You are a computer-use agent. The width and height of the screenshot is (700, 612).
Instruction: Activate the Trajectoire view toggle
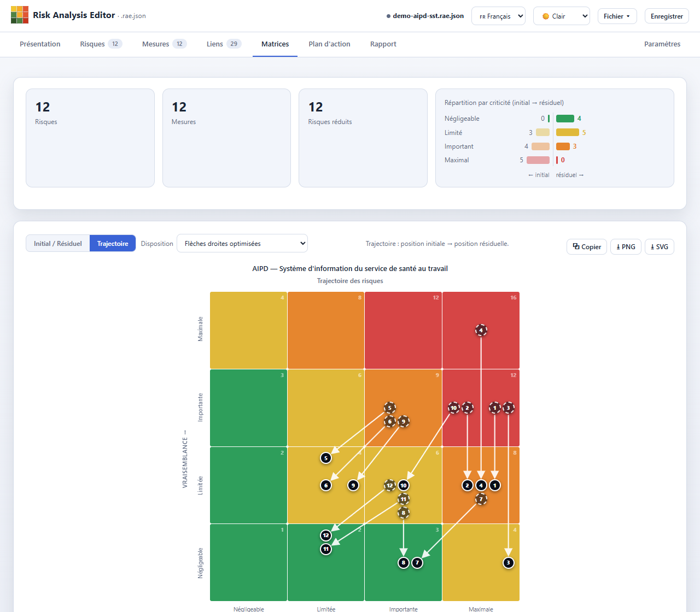point(113,244)
